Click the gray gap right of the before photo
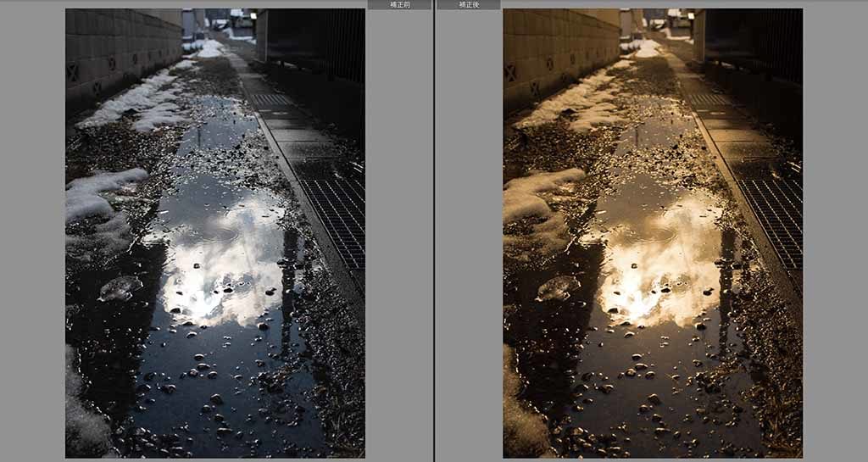The height and width of the screenshot is (462, 868). (x=398, y=231)
